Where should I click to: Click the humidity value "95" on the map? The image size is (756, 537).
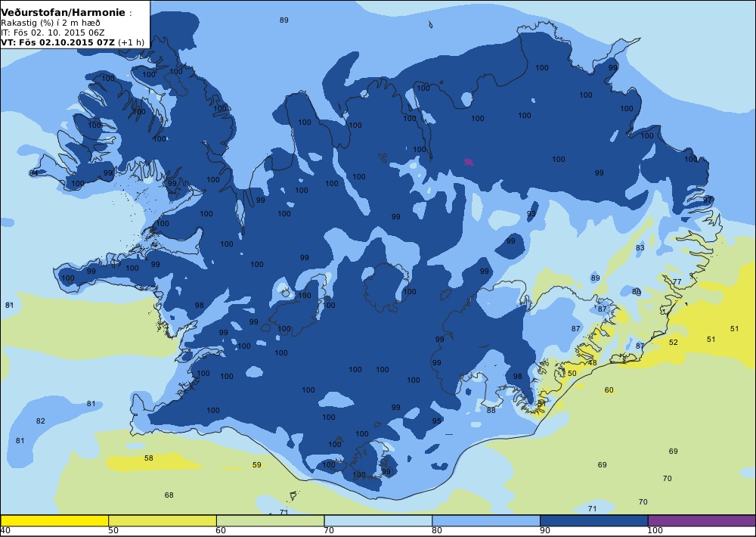coord(436,421)
